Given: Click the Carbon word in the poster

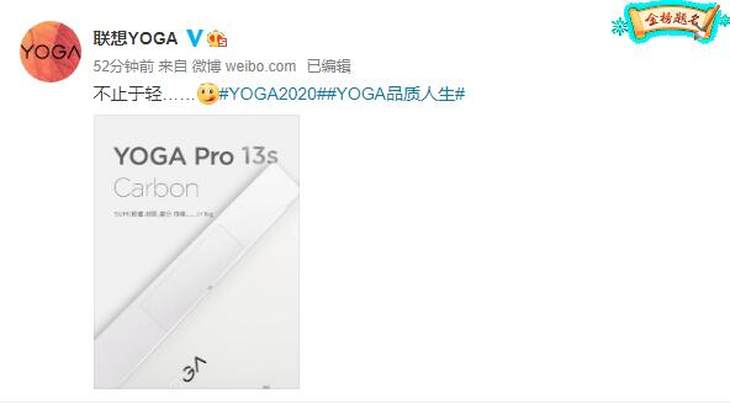Looking at the screenshot, I should click(x=156, y=188).
